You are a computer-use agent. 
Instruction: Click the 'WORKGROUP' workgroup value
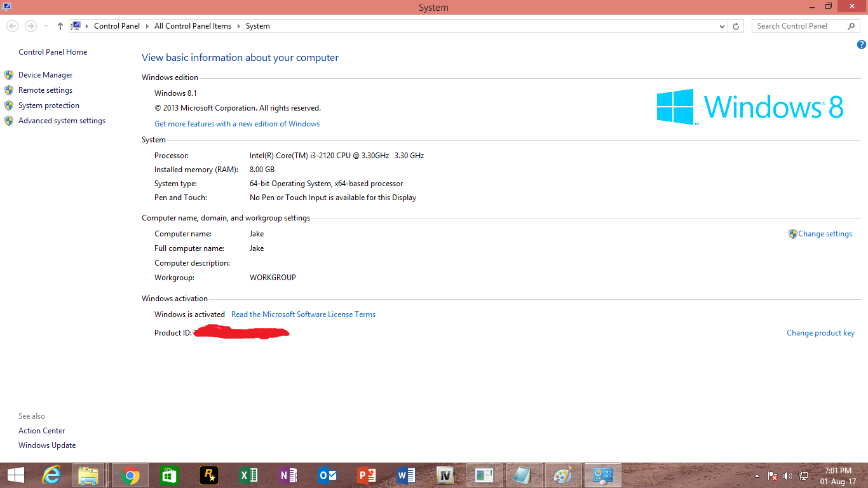point(273,278)
